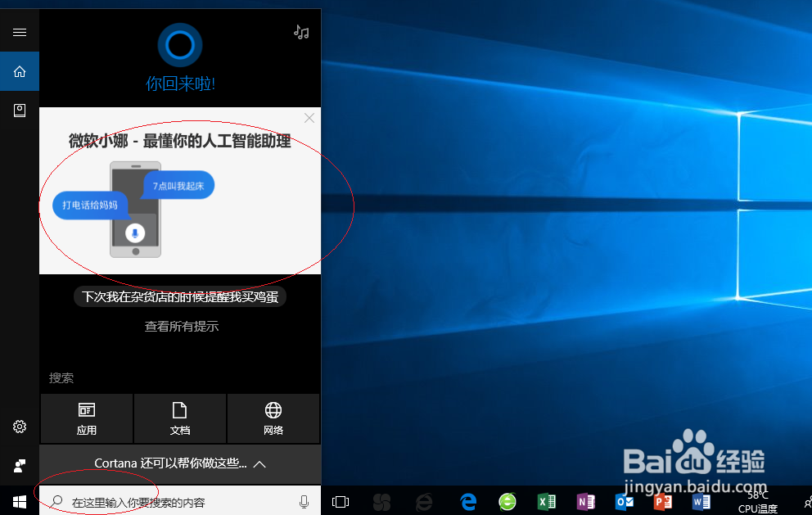Viewport: 812px width, 515px height.
Task: Open the 查看所有提示 link
Action: coord(181,327)
